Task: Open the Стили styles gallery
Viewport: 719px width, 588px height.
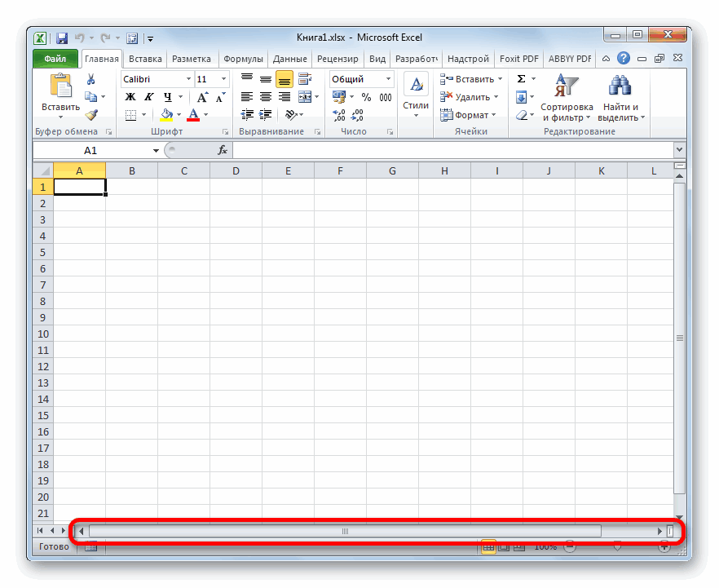Action: [x=416, y=95]
